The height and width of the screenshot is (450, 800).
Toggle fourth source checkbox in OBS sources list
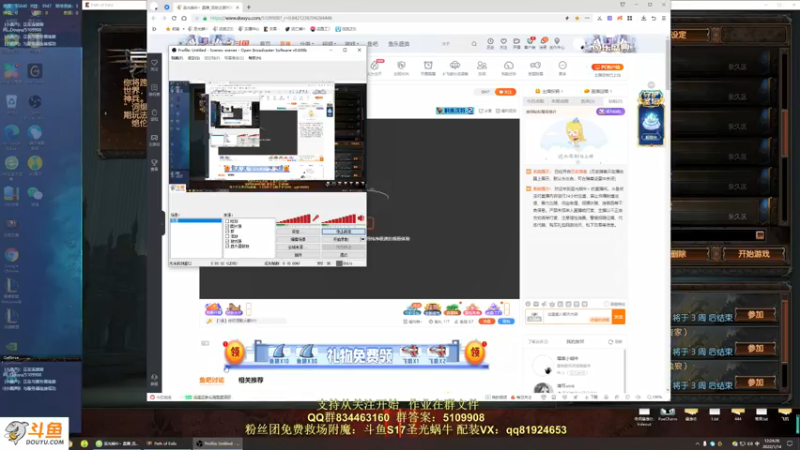pyautogui.click(x=227, y=236)
